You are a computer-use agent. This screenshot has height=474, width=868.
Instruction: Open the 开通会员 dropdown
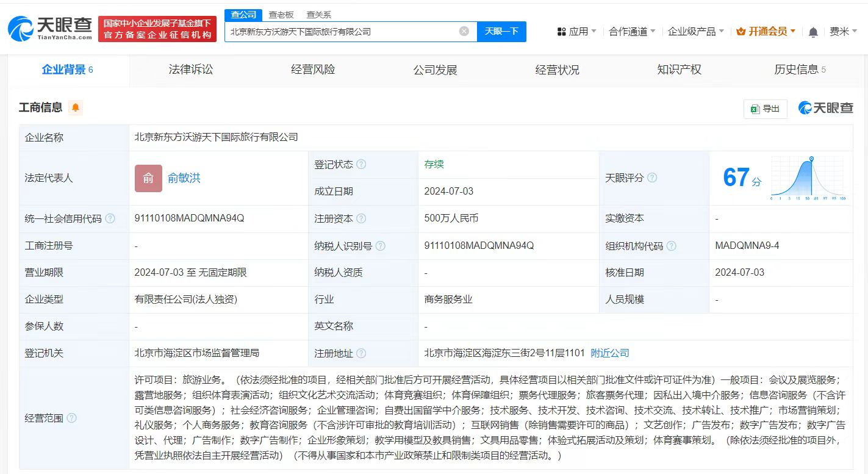pyautogui.click(x=766, y=32)
